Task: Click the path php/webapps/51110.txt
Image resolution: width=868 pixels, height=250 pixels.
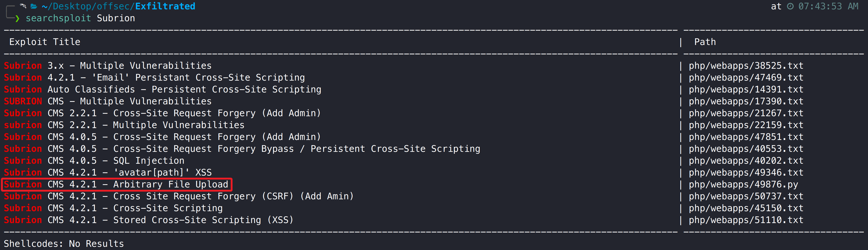Action: point(746,220)
